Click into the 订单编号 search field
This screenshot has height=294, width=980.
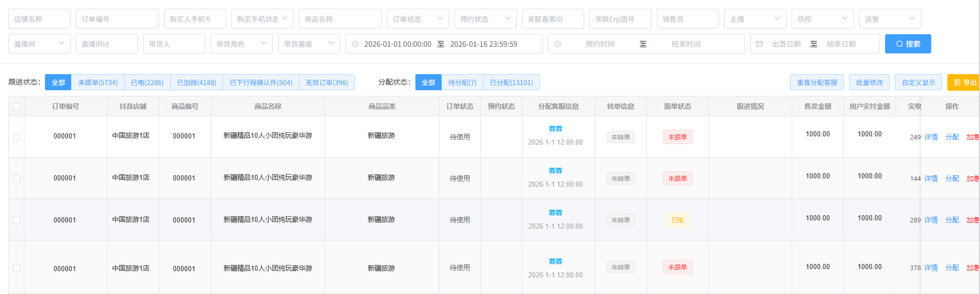117,19
